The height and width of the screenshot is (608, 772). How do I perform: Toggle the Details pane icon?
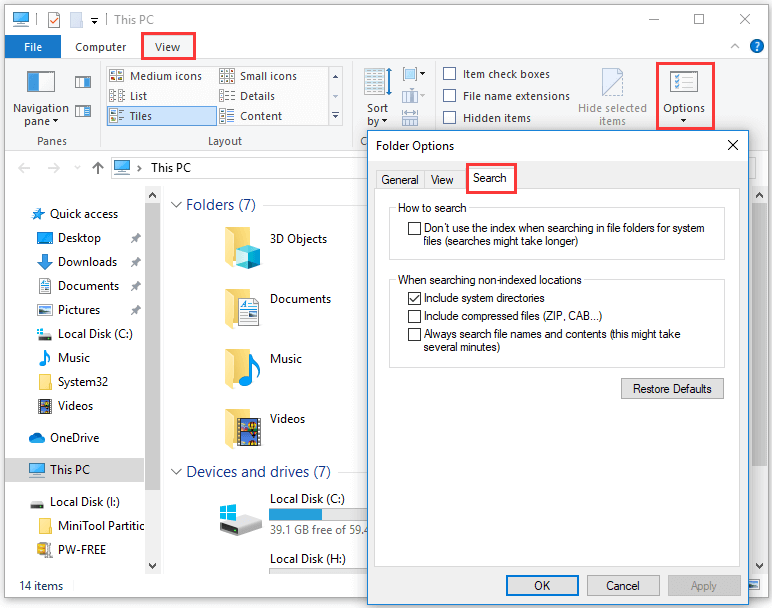(x=83, y=111)
